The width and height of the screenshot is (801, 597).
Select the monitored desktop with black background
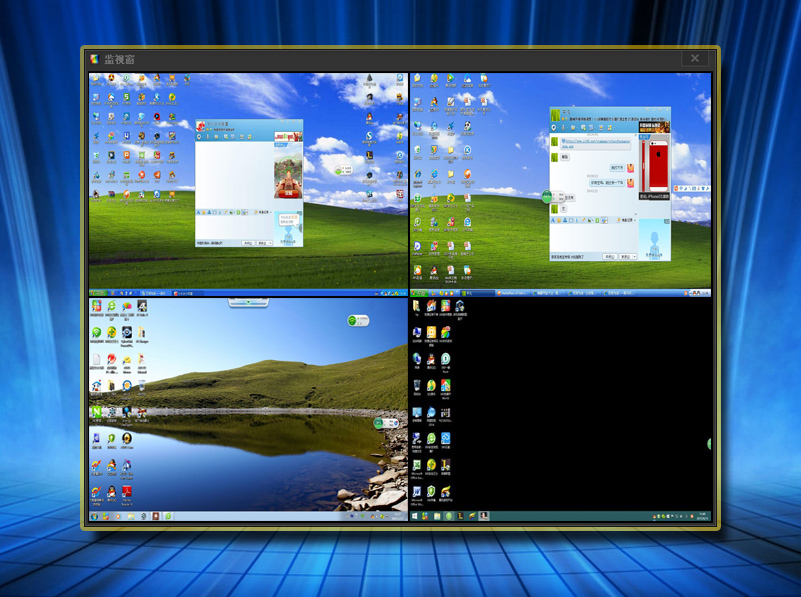[x=560, y=410]
